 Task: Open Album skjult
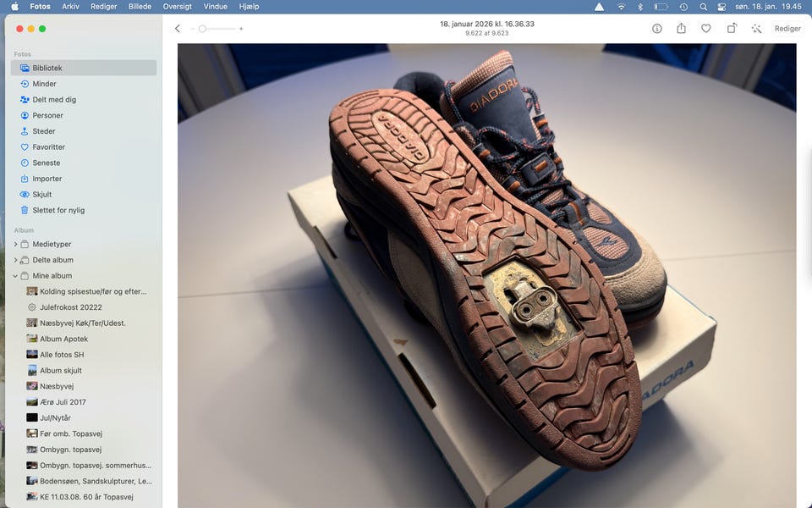(84, 371)
